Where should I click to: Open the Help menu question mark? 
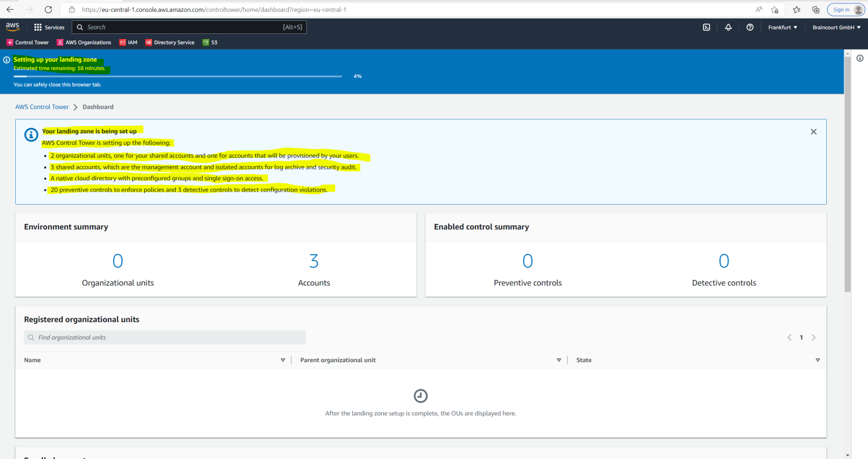pyautogui.click(x=749, y=27)
